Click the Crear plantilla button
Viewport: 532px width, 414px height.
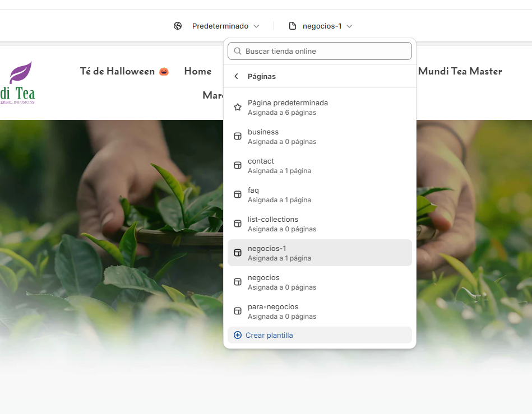pos(320,336)
